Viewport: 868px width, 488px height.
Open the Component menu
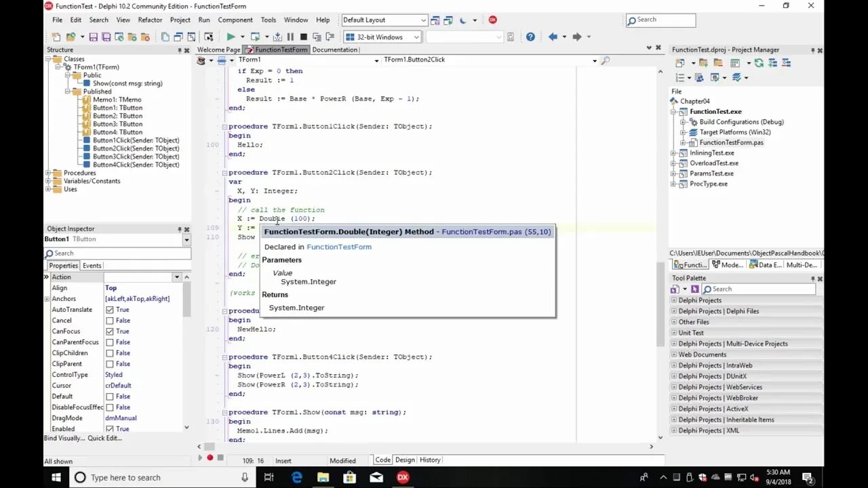click(235, 20)
